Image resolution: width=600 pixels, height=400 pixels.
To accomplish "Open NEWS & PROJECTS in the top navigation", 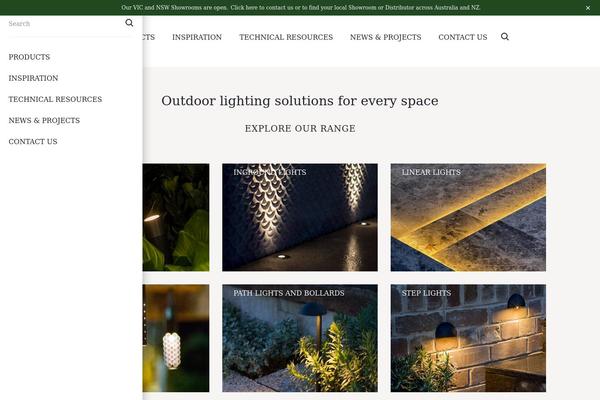I will tap(385, 37).
